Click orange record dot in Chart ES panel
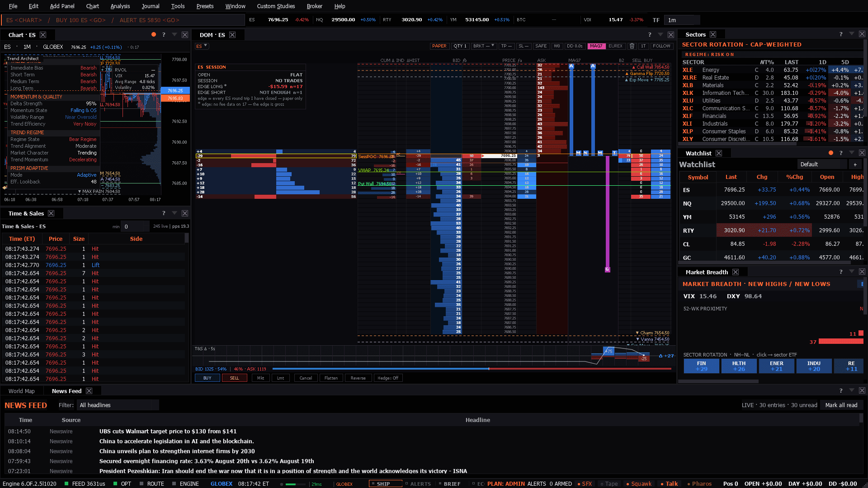 pos(154,34)
